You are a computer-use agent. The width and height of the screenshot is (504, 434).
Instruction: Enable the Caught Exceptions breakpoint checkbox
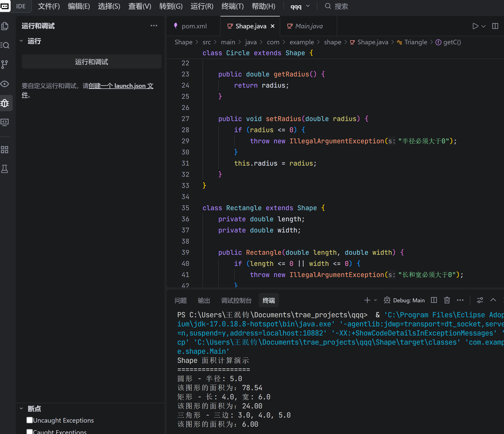pos(30,431)
